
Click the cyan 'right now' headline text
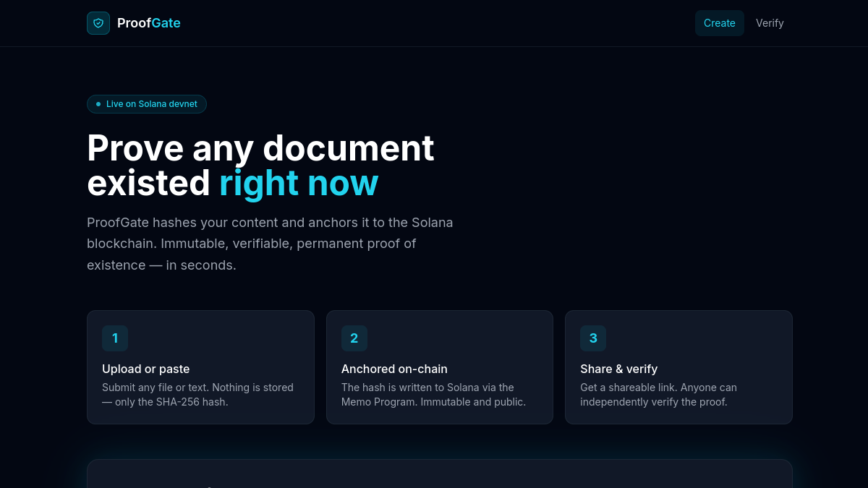click(299, 183)
